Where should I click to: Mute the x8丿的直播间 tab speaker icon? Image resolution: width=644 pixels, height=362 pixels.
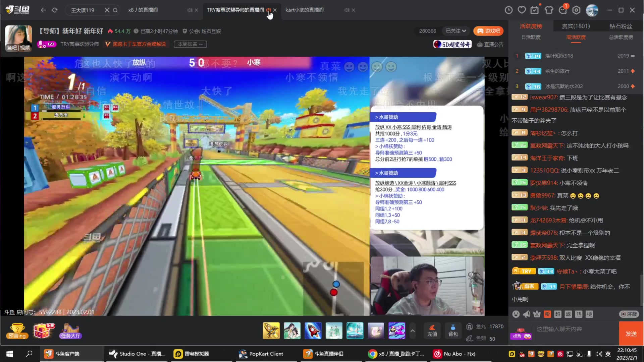click(190, 10)
